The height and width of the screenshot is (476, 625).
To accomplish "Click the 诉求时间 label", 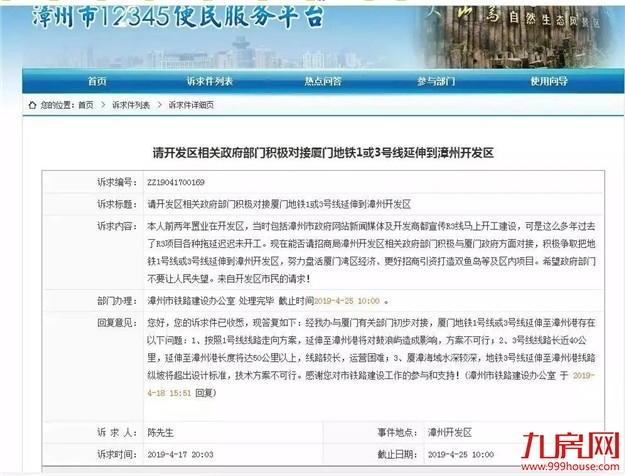I will pyautogui.click(x=117, y=454).
